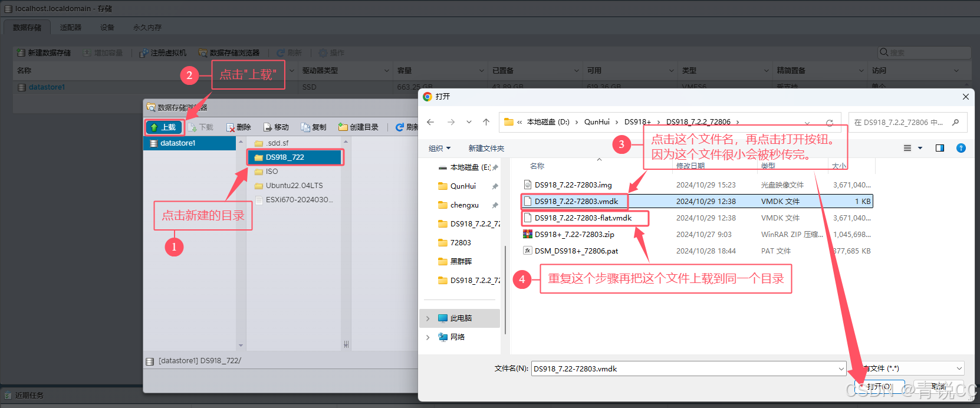
Task: Select 网络 in navigation pane
Action: coord(457,337)
